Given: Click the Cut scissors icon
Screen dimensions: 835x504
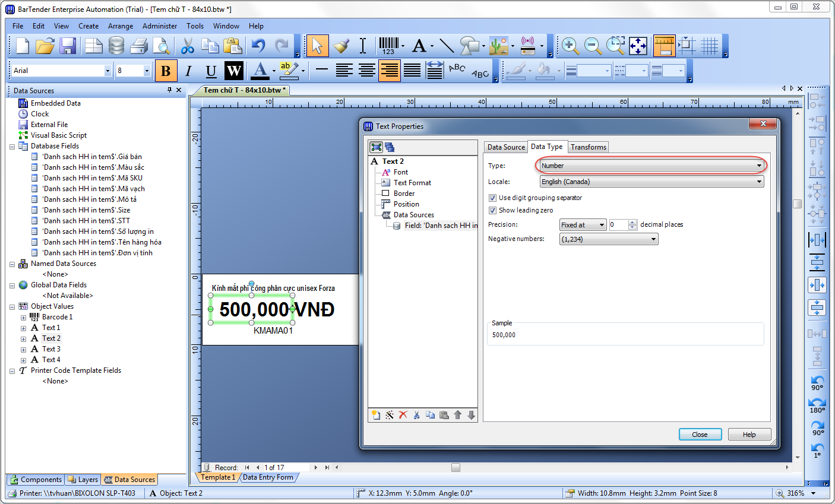Looking at the screenshot, I should pyautogui.click(x=188, y=46).
